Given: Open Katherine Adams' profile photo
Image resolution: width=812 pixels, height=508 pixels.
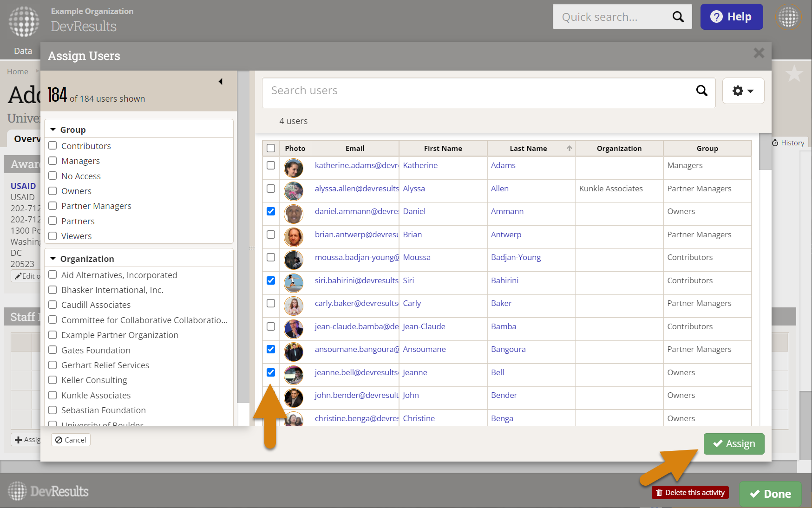Looking at the screenshot, I should [294, 168].
